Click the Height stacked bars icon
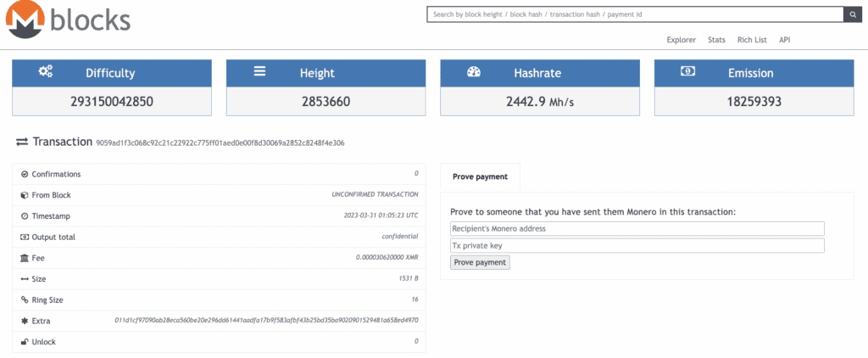Image resolution: width=868 pixels, height=358 pixels. [261, 73]
